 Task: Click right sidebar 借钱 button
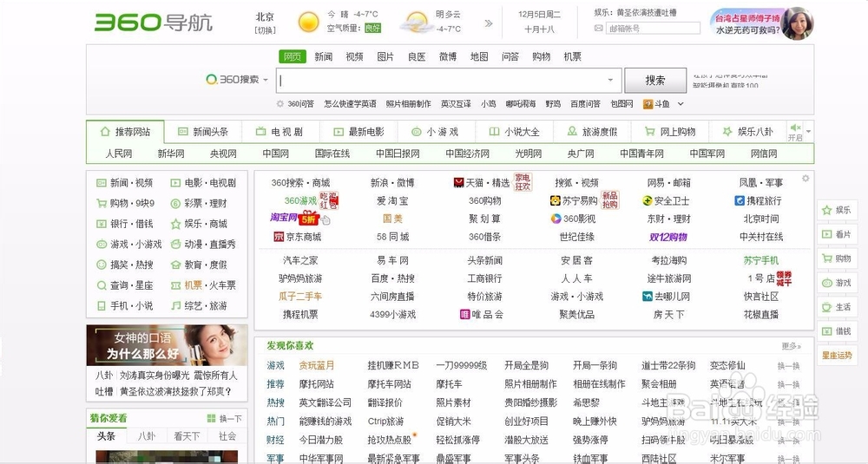pyautogui.click(x=837, y=331)
